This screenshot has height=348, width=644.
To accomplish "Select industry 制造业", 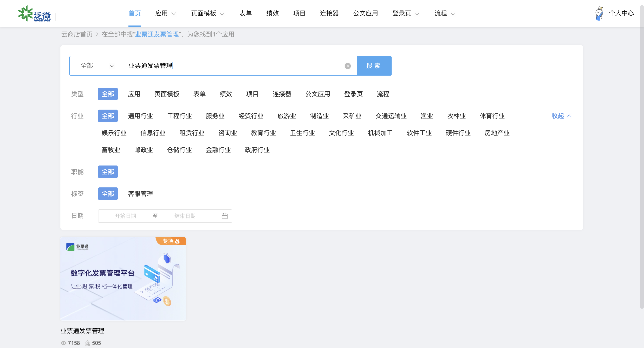I will tap(320, 116).
